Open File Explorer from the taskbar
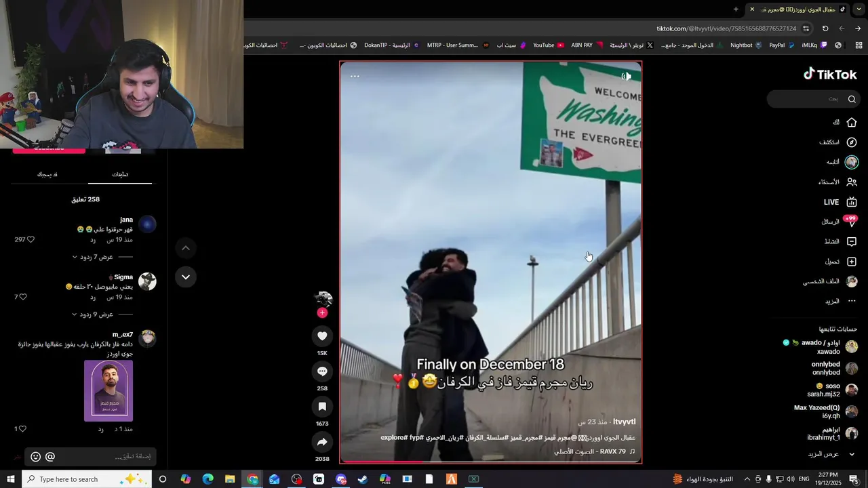Viewport: 868px width, 488px height. pyautogui.click(x=230, y=479)
